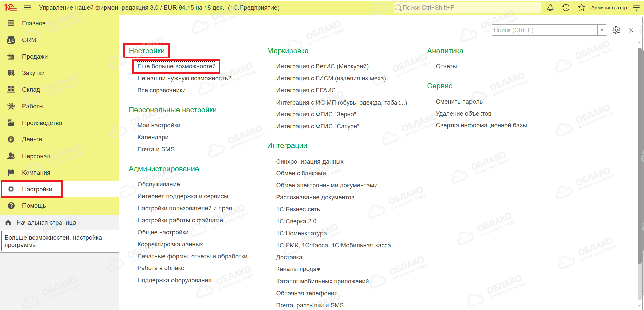Open the Склад section
This screenshot has height=310, width=644.
pos(31,90)
